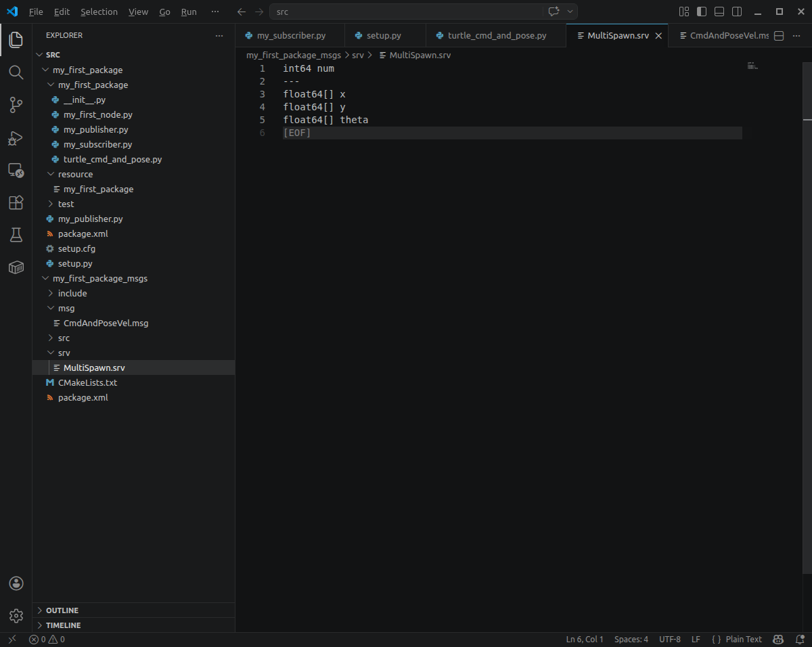Screen dimensions: 812x647
Task: Switch to the setup.py tab
Action: pos(385,36)
